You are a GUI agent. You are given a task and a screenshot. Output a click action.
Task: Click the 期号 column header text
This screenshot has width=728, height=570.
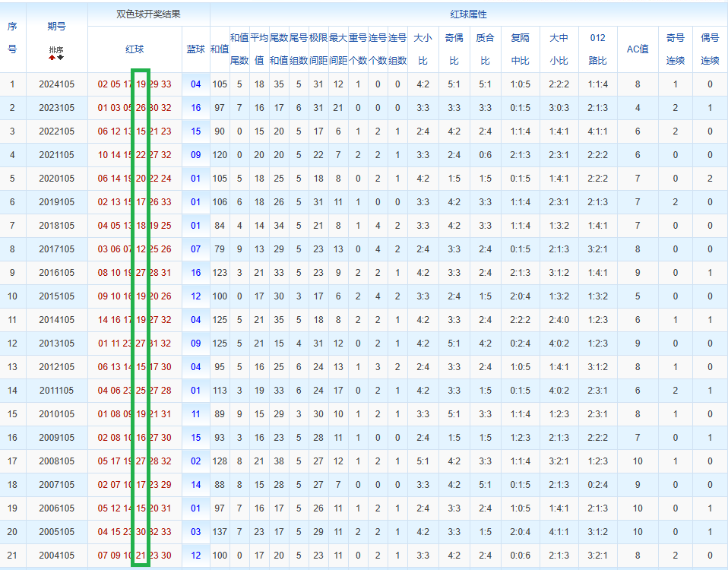point(56,26)
